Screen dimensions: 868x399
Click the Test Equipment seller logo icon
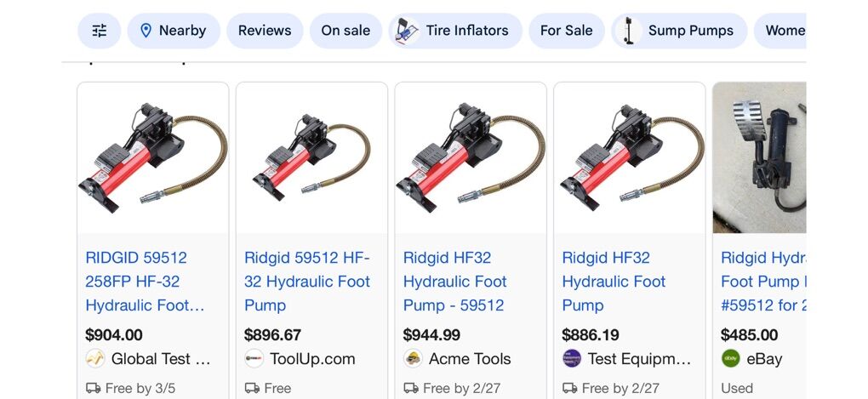572,359
